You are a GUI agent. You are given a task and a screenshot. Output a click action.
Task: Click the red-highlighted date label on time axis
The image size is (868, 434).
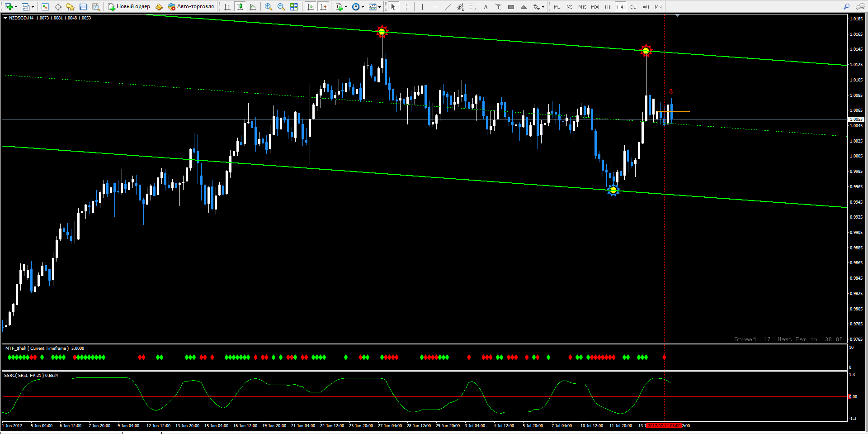[664, 426]
